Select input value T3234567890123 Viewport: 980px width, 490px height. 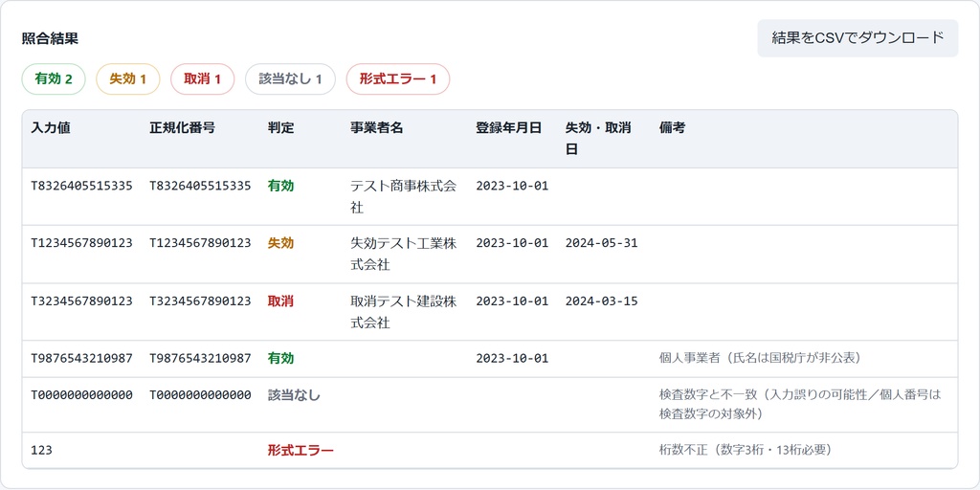coord(82,301)
